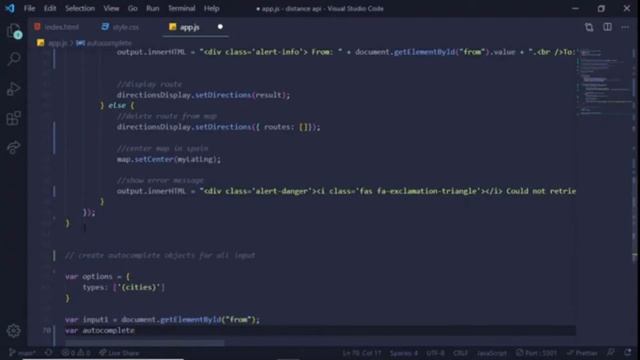Change CRLF end of line sequence
640x360 pixels.
coord(460,353)
